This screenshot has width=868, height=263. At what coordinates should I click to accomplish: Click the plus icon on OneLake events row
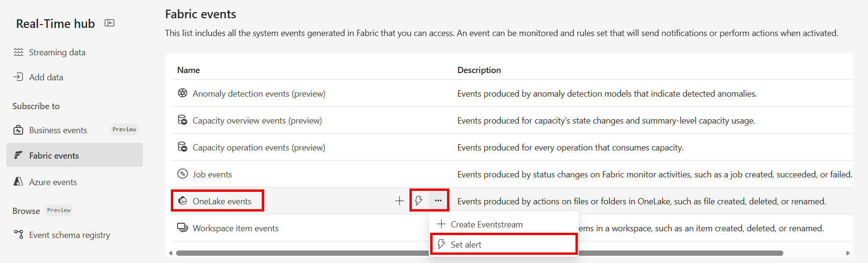399,201
